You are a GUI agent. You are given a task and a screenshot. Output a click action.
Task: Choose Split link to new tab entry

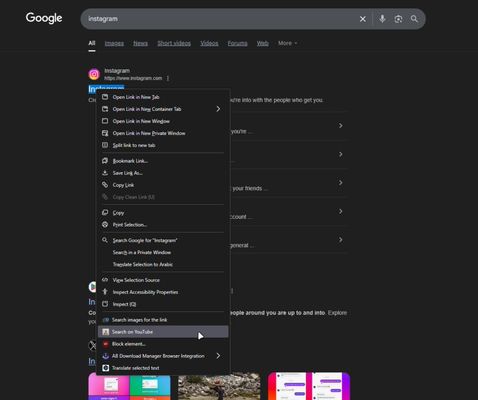(163, 145)
